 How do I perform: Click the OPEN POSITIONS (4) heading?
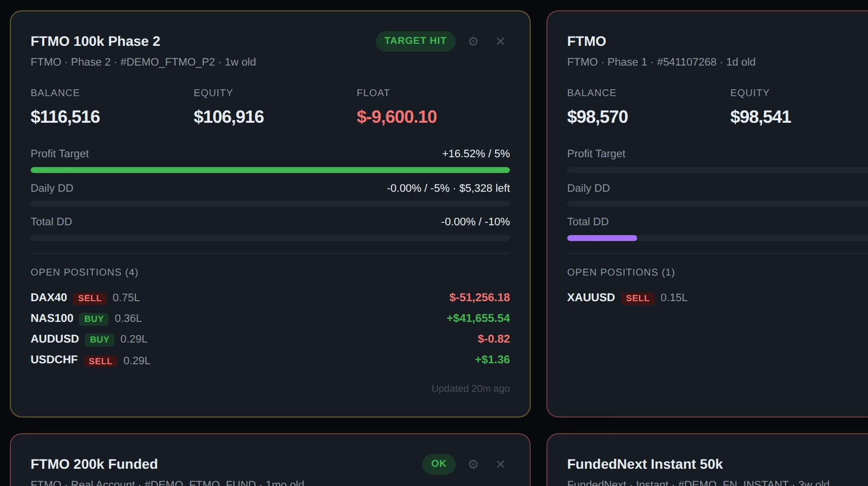(x=84, y=273)
